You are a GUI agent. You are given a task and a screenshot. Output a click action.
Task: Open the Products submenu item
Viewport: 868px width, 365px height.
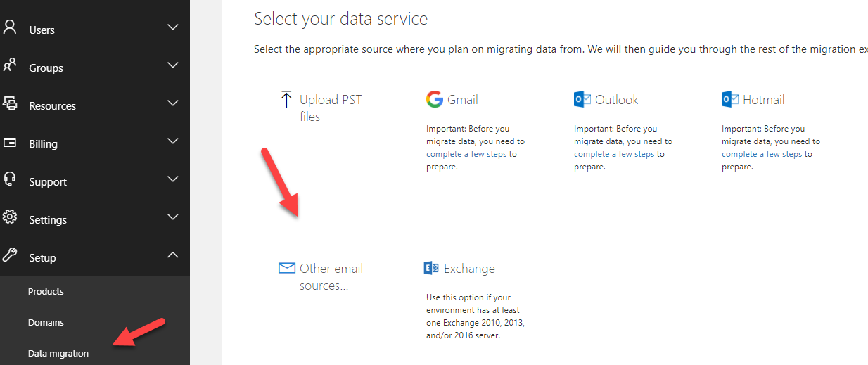pos(46,291)
